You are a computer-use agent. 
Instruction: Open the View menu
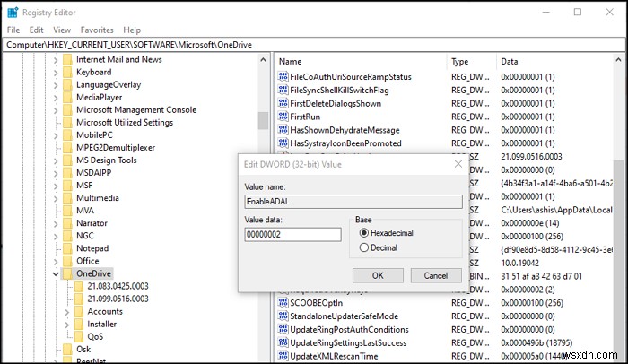62,30
